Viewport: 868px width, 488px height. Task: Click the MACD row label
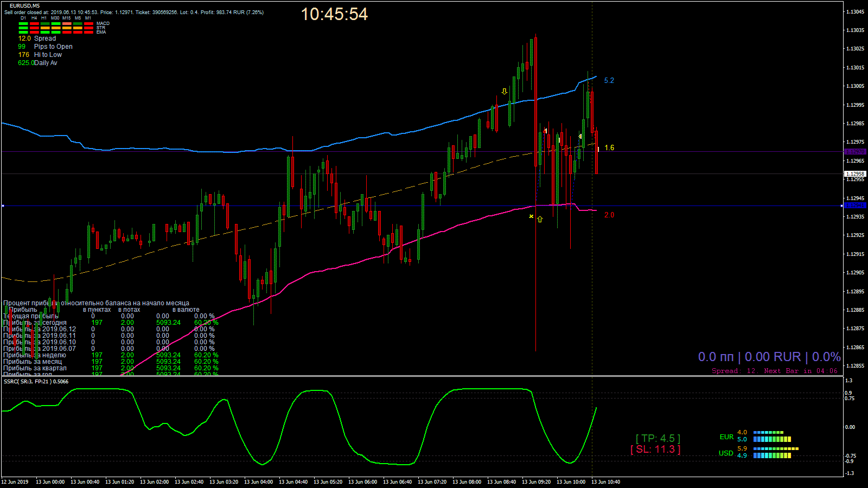coord(103,24)
